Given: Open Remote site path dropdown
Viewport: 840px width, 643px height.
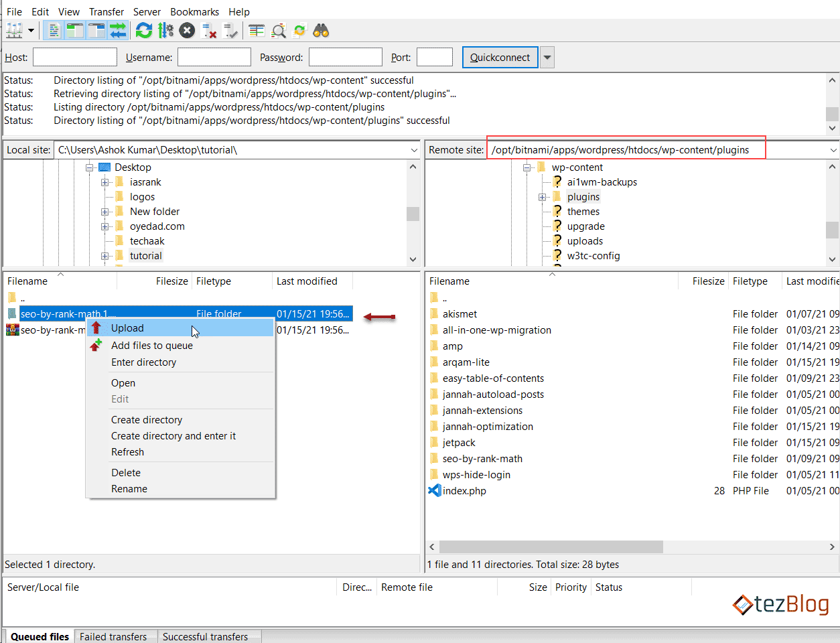Looking at the screenshot, I should [833, 150].
